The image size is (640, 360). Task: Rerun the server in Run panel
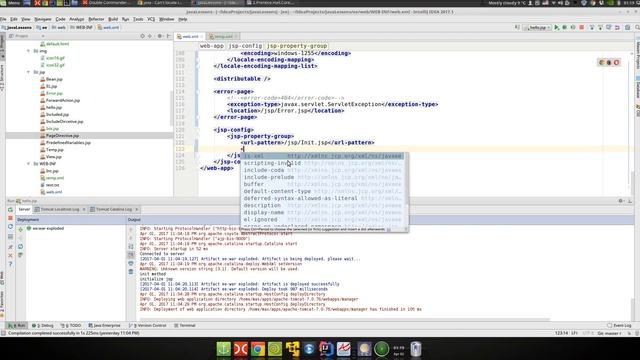tap(10, 210)
